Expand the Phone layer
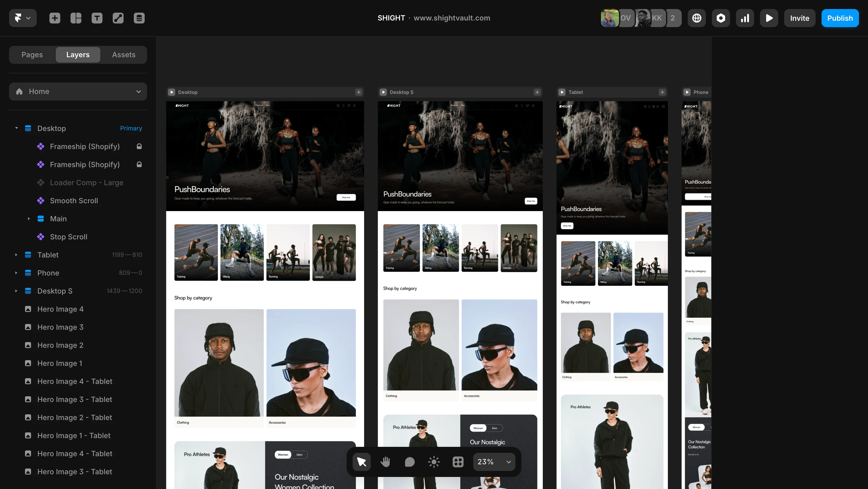 16,273
